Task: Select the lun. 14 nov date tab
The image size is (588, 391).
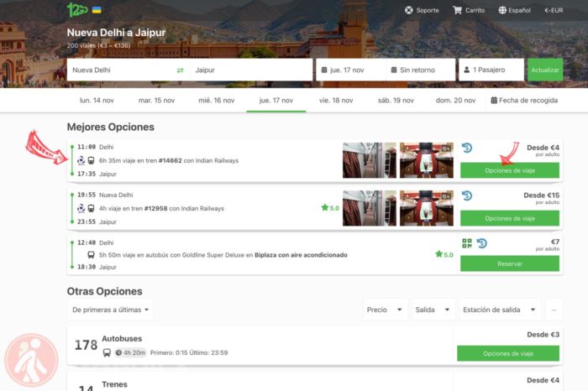Action: click(97, 101)
